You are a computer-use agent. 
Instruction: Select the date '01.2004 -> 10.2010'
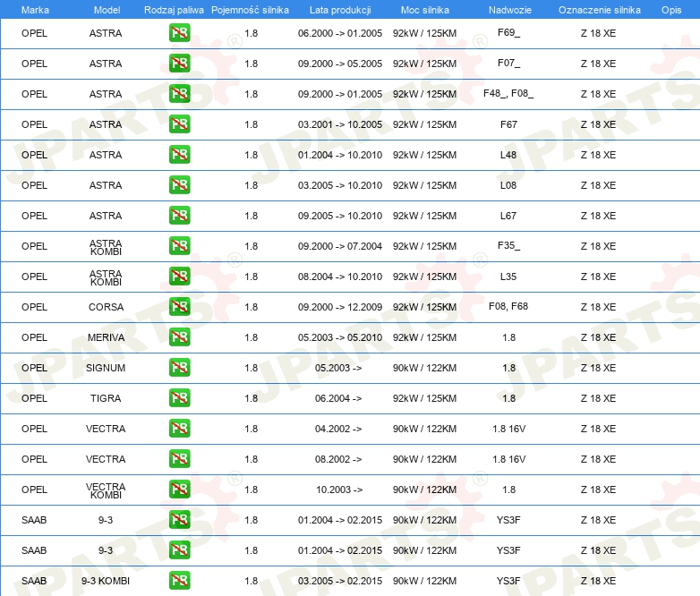point(340,155)
